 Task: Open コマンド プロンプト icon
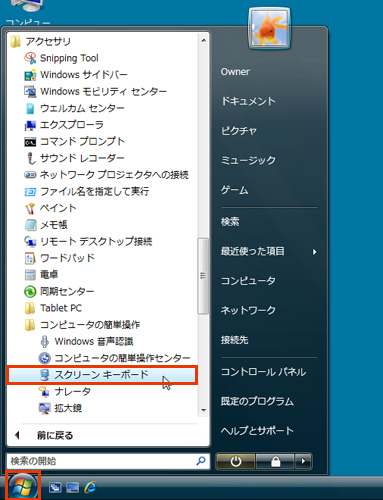(x=30, y=142)
